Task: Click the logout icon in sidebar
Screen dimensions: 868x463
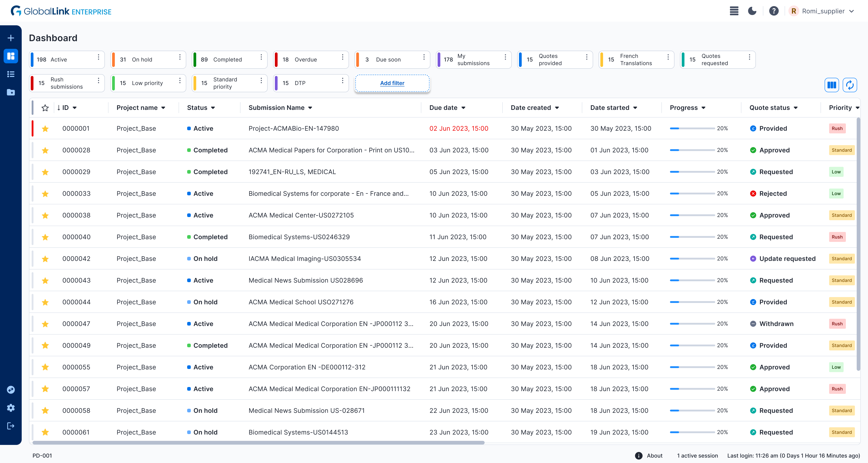Action: [11, 426]
